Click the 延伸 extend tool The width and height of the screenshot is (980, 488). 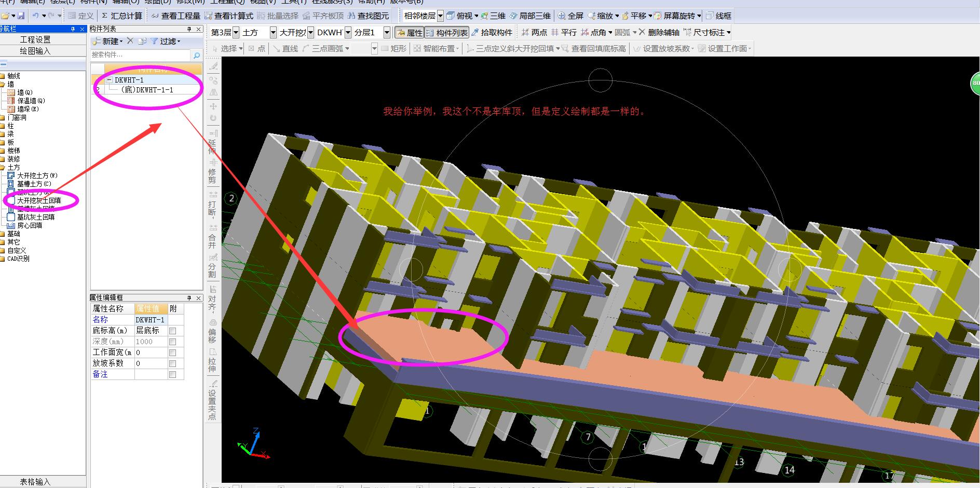click(213, 142)
